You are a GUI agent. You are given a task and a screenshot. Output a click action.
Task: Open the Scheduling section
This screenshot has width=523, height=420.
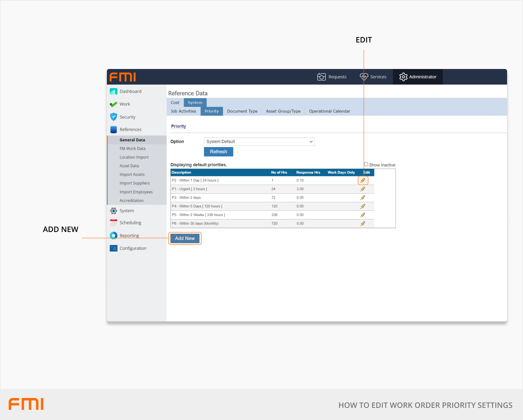coord(130,223)
